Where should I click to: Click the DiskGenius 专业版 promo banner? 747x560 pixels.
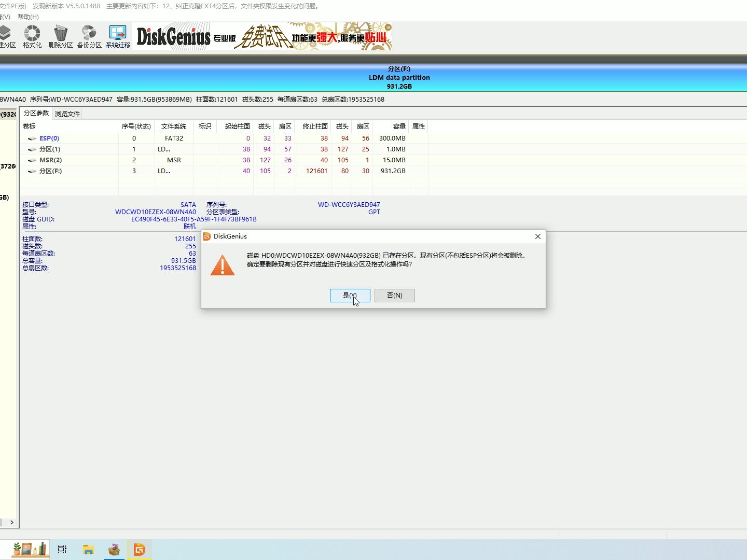click(x=262, y=36)
